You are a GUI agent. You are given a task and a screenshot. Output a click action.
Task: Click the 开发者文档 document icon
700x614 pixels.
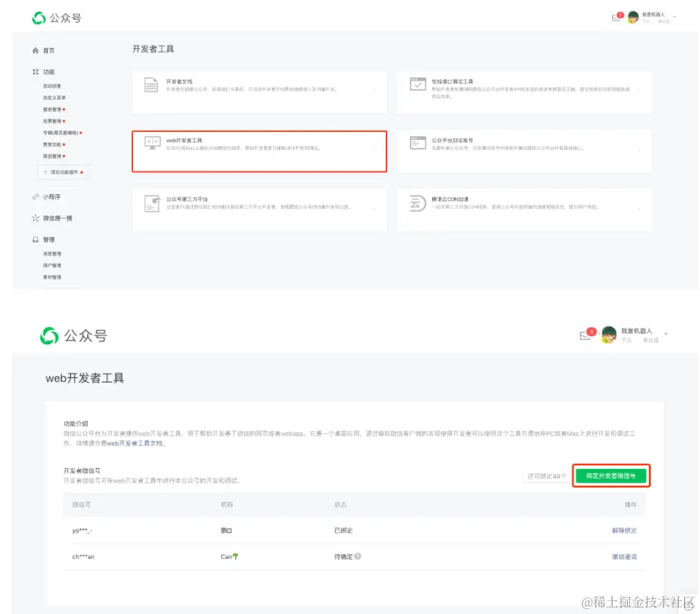(151, 85)
